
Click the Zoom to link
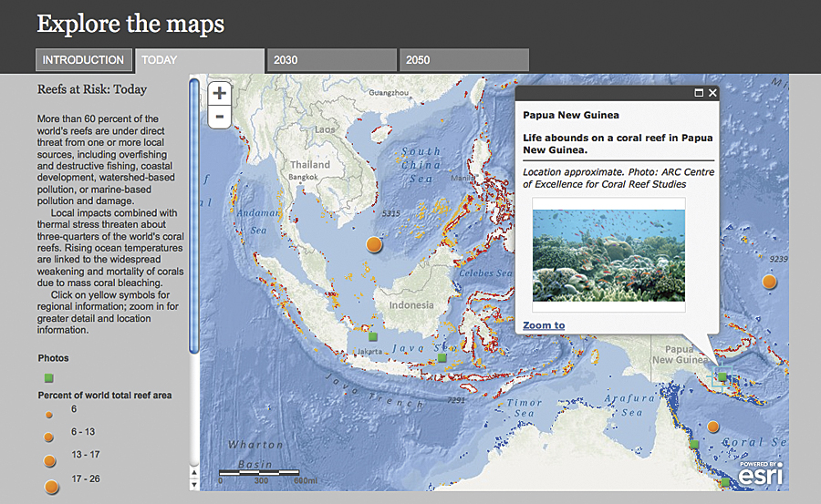tap(544, 325)
